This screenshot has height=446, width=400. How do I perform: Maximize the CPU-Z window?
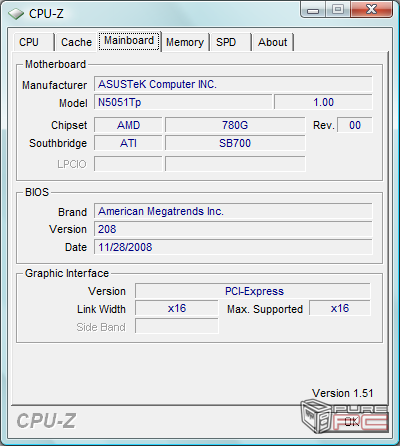click(338, 9)
